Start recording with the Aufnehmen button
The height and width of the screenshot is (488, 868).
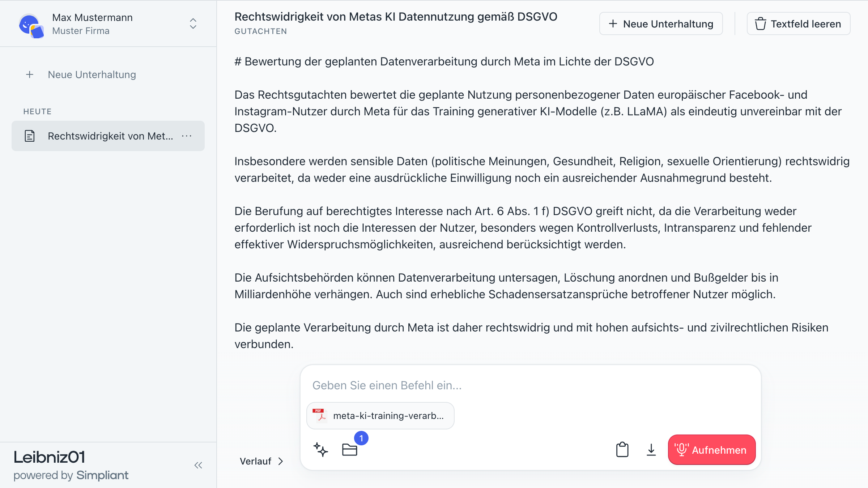711,450
